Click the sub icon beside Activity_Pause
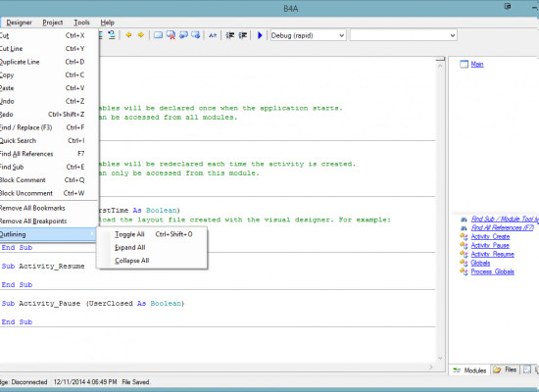 click(464, 246)
